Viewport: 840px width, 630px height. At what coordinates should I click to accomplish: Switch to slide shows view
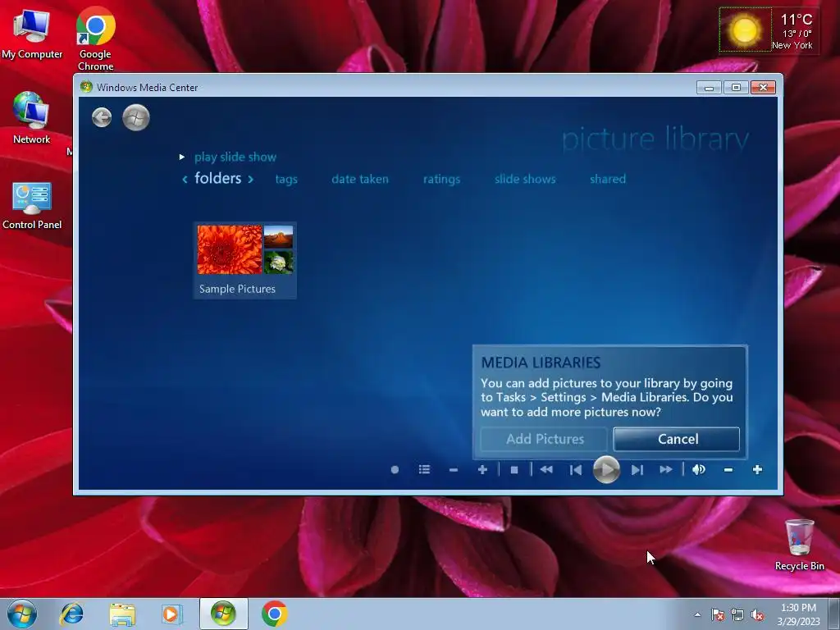pos(525,179)
